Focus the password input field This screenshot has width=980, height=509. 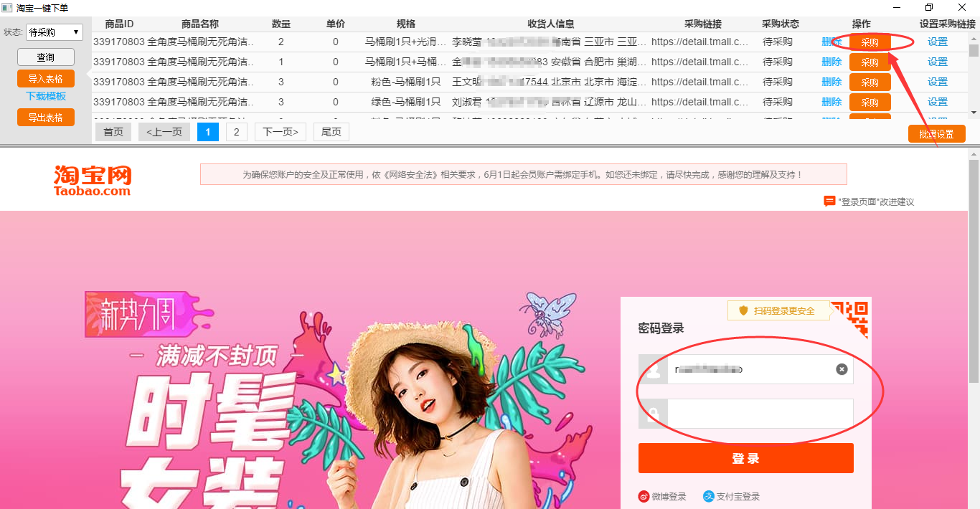click(760, 414)
